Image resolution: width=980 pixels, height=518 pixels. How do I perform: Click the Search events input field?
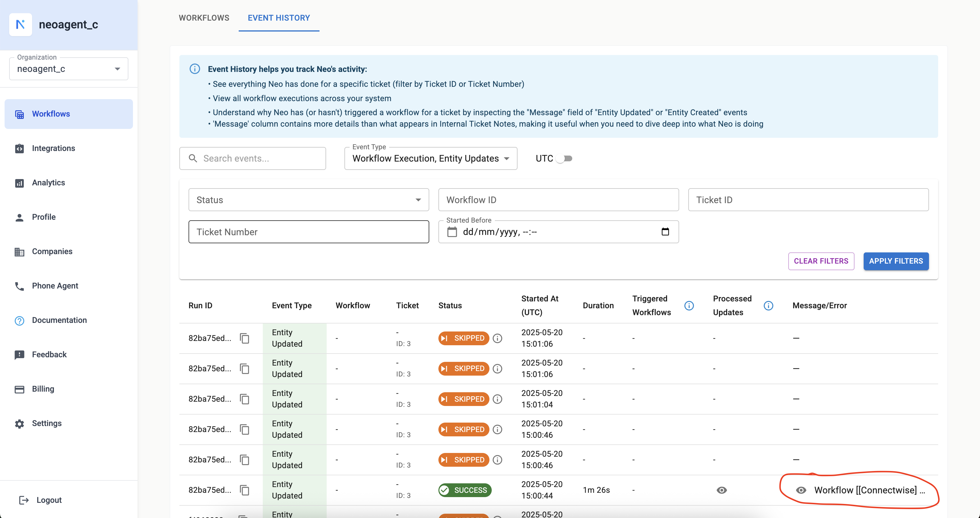(259, 158)
